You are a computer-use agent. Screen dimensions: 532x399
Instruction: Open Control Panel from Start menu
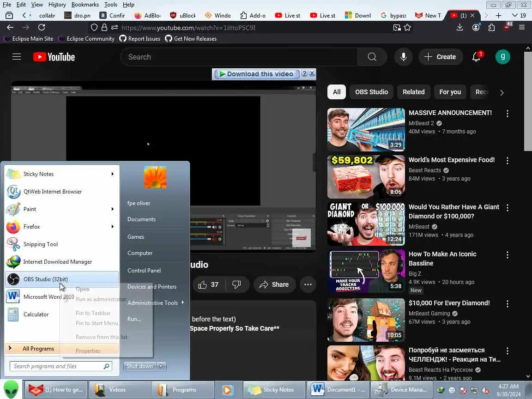click(x=144, y=271)
